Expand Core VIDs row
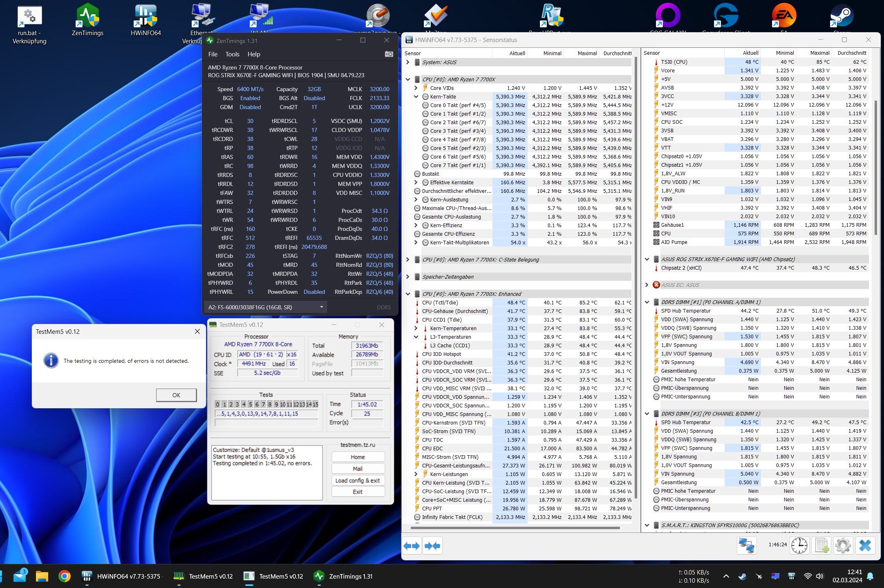Image resolution: width=884 pixels, height=588 pixels. [x=416, y=88]
